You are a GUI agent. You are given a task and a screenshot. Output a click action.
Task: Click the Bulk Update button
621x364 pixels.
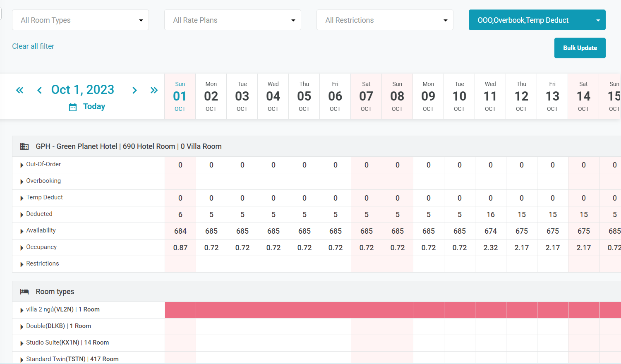click(x=580, y=48)
